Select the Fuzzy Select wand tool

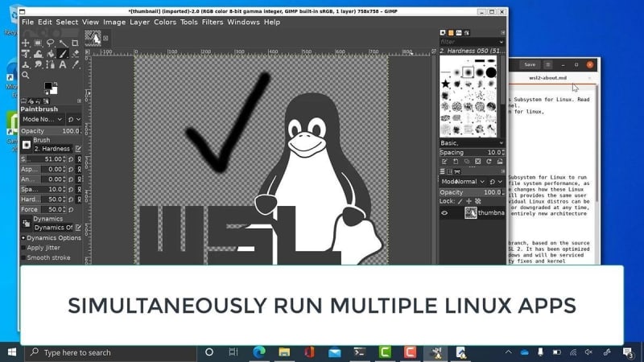63,43
